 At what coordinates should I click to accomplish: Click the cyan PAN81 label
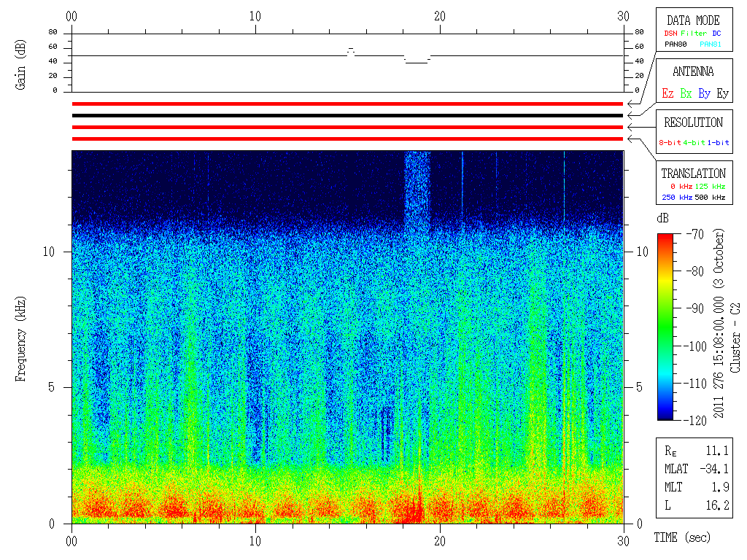[711, 44]
